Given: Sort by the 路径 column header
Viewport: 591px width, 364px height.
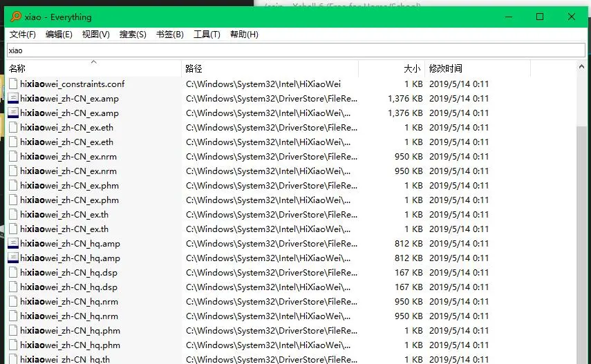Looking at the screenshot, I should [270, 68].
